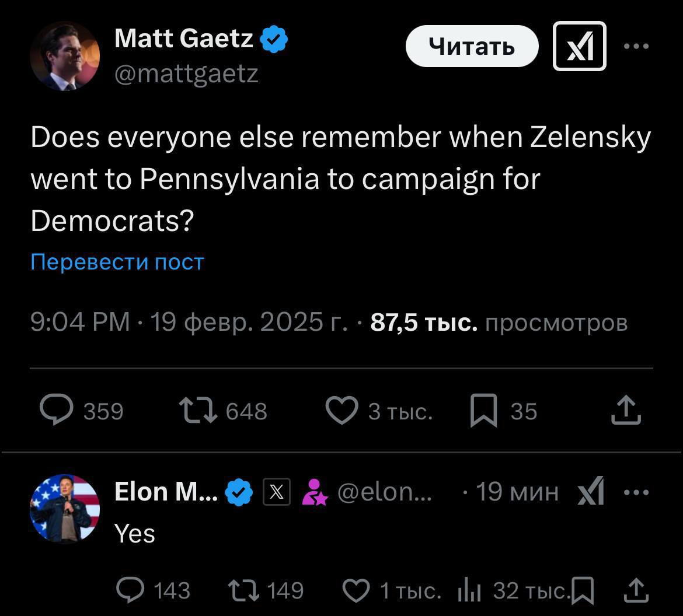Open the three-dot menu on Gaetz's post
Viewport: 683px width, 616px height.
point(636,46)
